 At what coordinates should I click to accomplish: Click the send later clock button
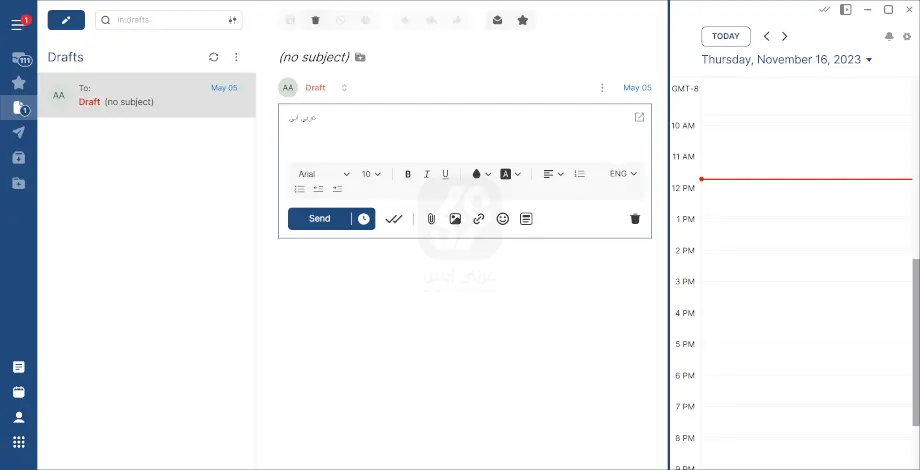point(364,219)
